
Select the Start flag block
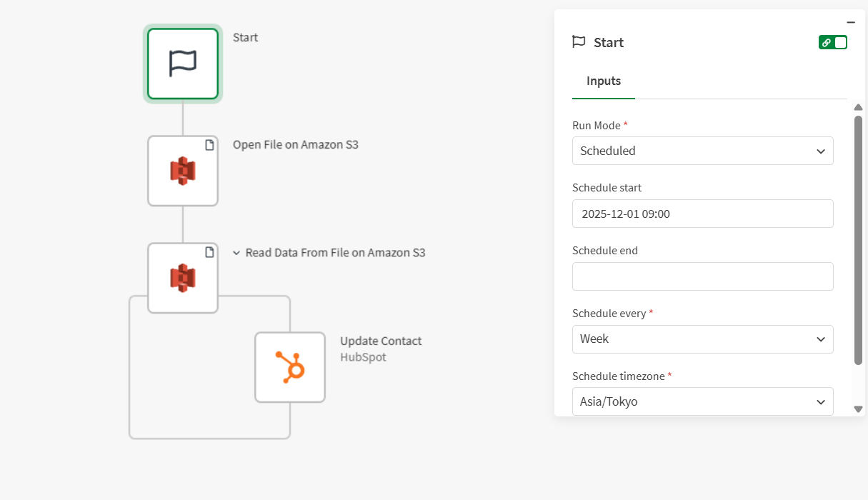click(x=183, y=64)
